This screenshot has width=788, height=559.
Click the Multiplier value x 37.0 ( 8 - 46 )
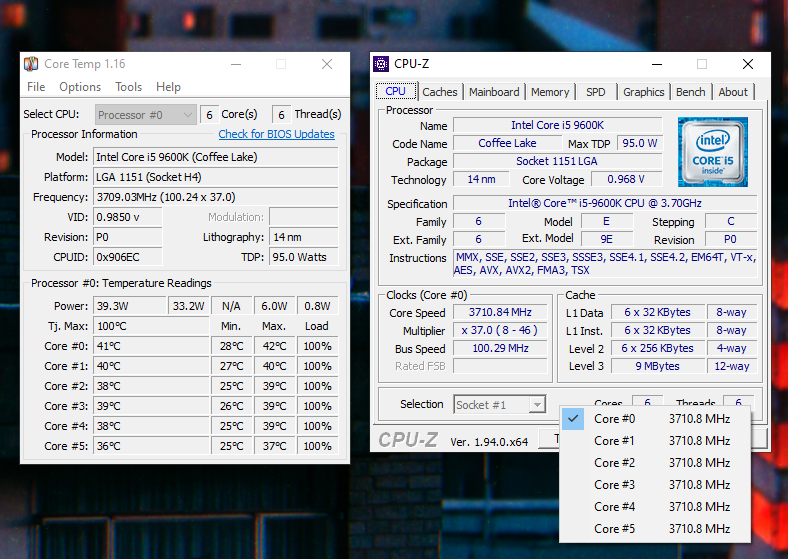click(x=500, y=330)
